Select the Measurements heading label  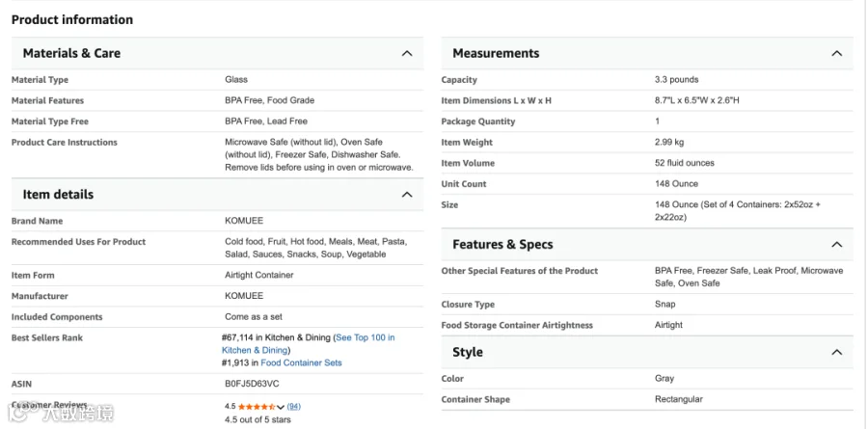(496, 54)
